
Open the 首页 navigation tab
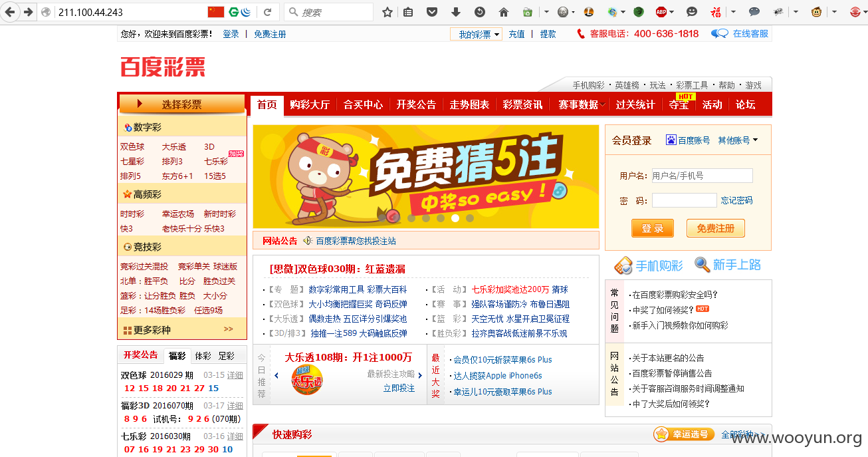[x=267, y=104]
